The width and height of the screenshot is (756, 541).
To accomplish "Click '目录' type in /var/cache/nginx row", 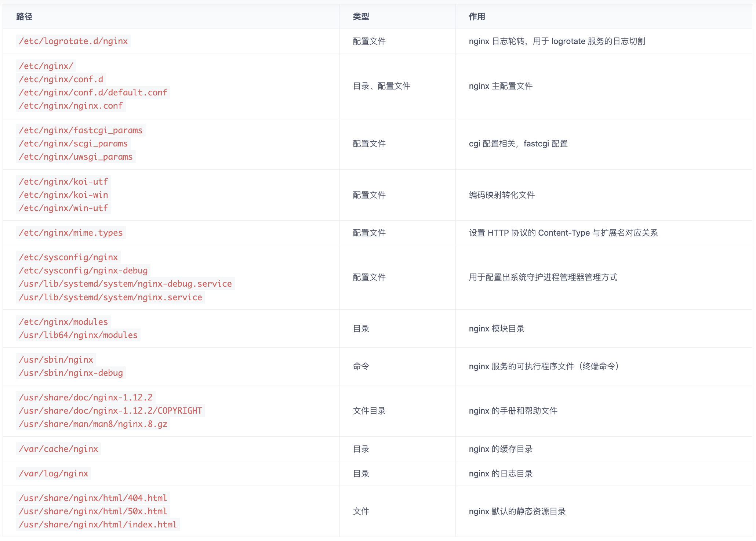I will click(361, 449).
